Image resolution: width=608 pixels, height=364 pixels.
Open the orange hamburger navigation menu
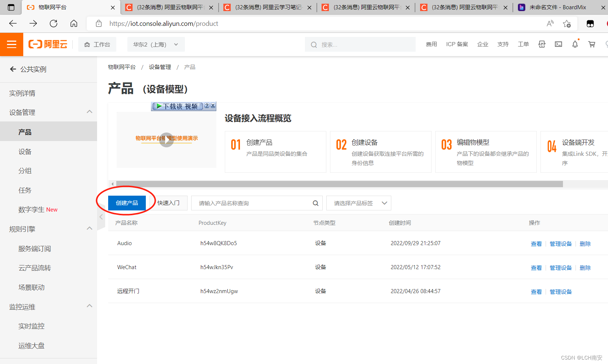point(11,44)
